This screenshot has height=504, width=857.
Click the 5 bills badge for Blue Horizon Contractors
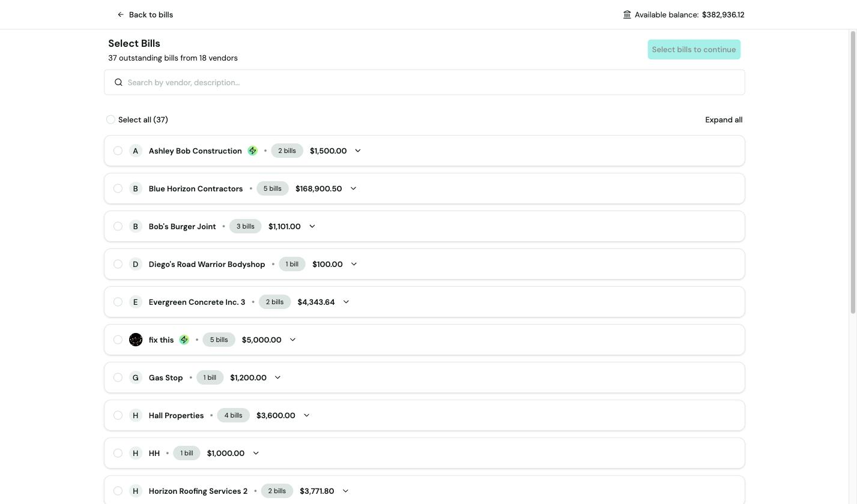273,188
